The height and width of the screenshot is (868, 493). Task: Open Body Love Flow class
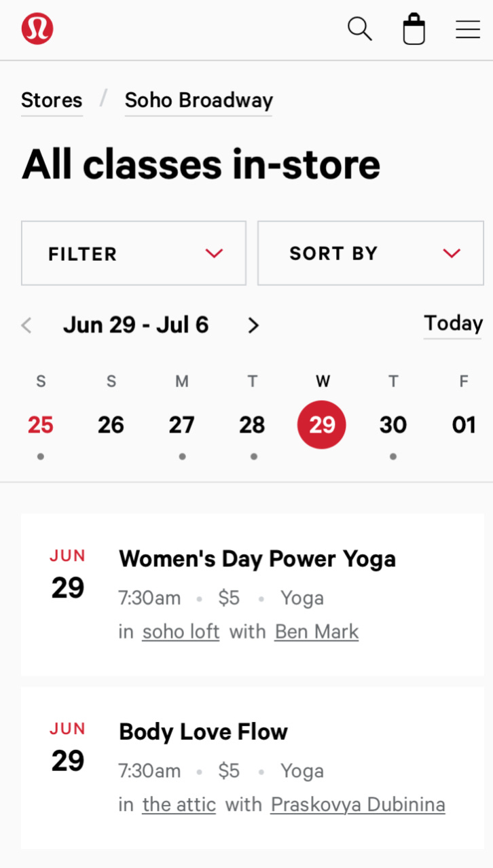pyautogui.click(x=203, y=732)
